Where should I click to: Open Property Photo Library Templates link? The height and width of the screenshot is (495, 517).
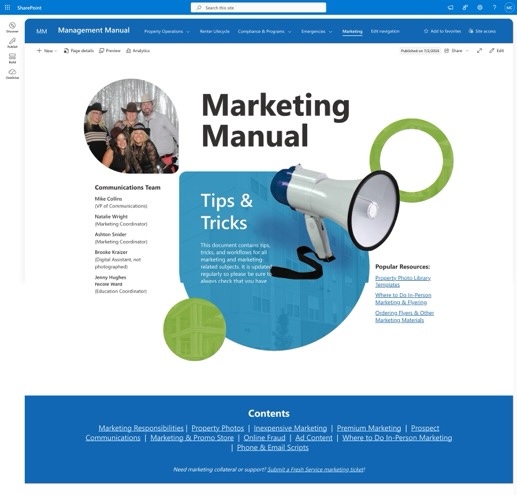pos(403,281)
